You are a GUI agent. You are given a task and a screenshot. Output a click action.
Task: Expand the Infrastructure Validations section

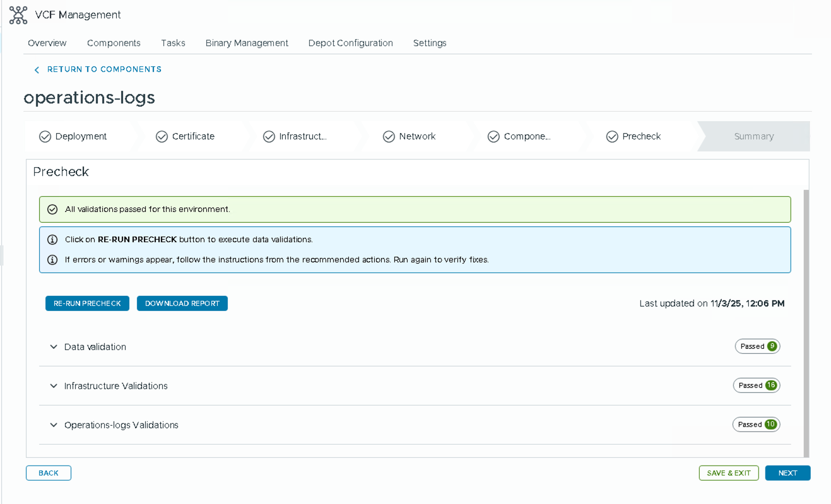coord(54,386)
